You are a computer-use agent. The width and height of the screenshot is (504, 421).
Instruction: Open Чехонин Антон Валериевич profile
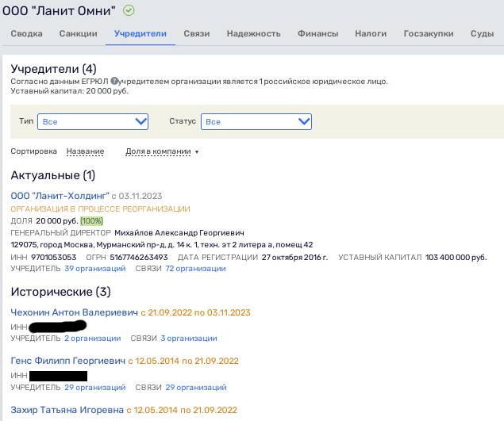pyautogui.click(x=75, y=312)
